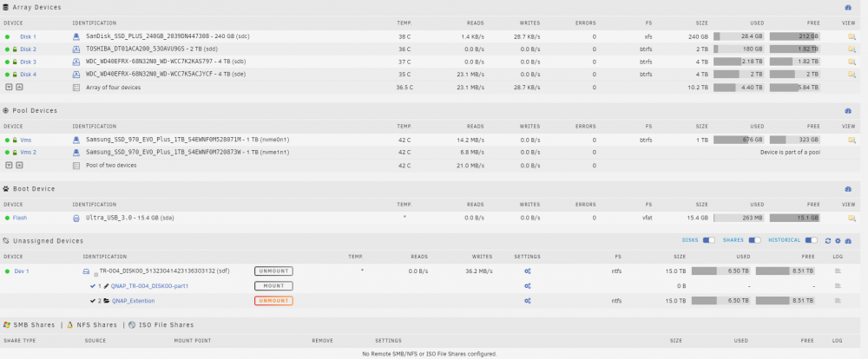Open Unassigned Devices dashboard gauge icon

point(848,240)
